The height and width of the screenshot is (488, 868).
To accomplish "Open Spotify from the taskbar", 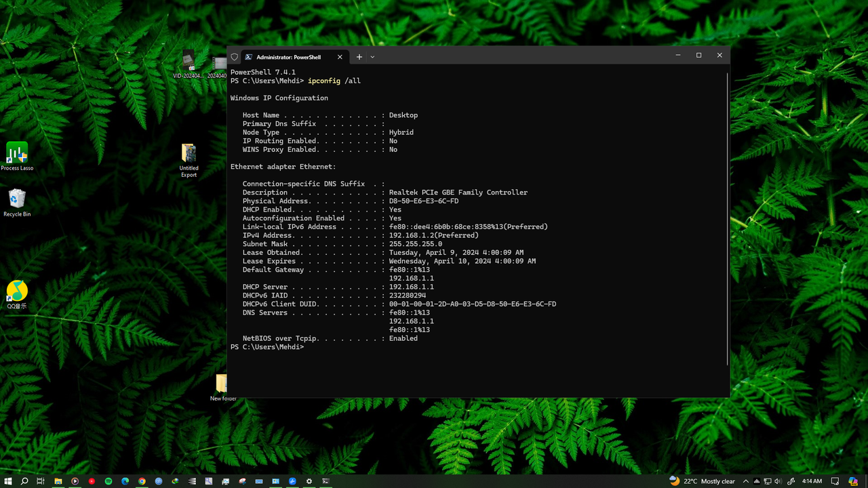I will [108, 481].
